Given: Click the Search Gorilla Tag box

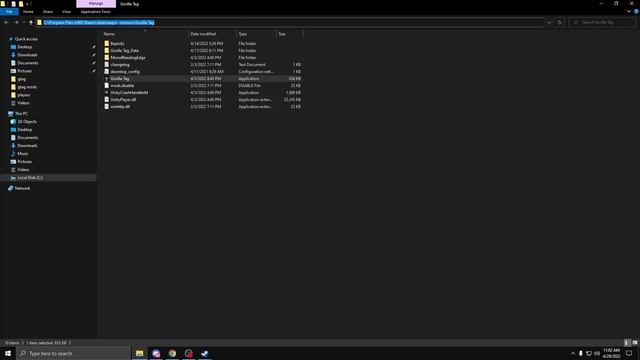Looking at the screenshot, I should tap(602, 22).
